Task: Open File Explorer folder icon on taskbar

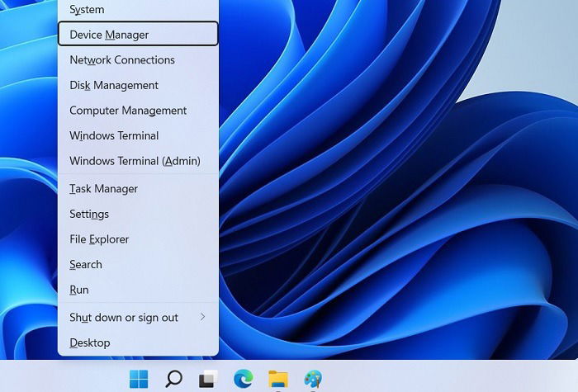Action: click(x=278, y=379)
